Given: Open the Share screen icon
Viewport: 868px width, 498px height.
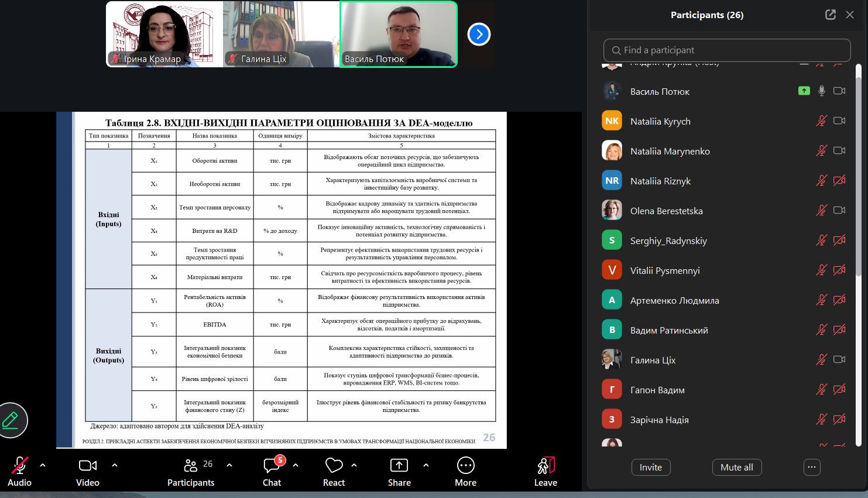Looking at the screenshot, I should (x=399, y=466).
